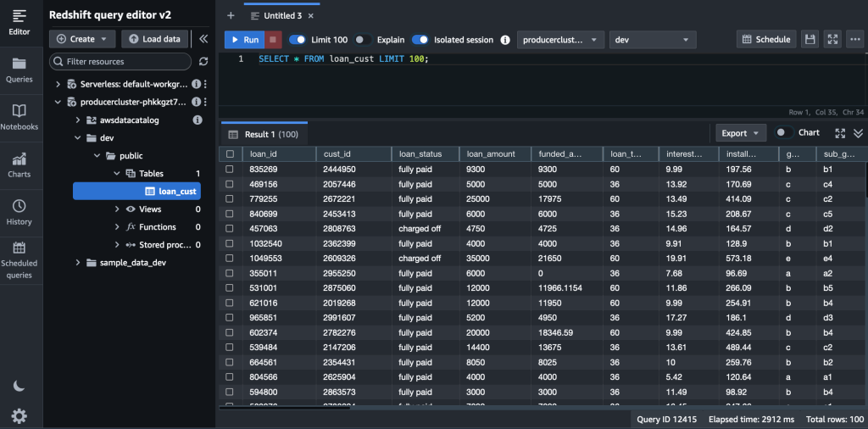Select the Result 1 tab
Image resolution: width=868 pixels, height=429 pixels.
(x=264, y=134)
